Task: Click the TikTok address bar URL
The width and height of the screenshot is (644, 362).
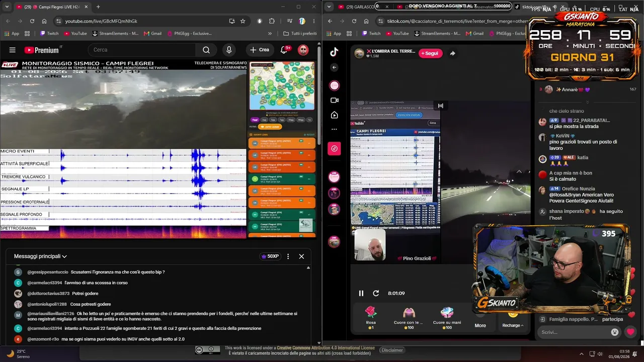Action: [x=458, y=21]
